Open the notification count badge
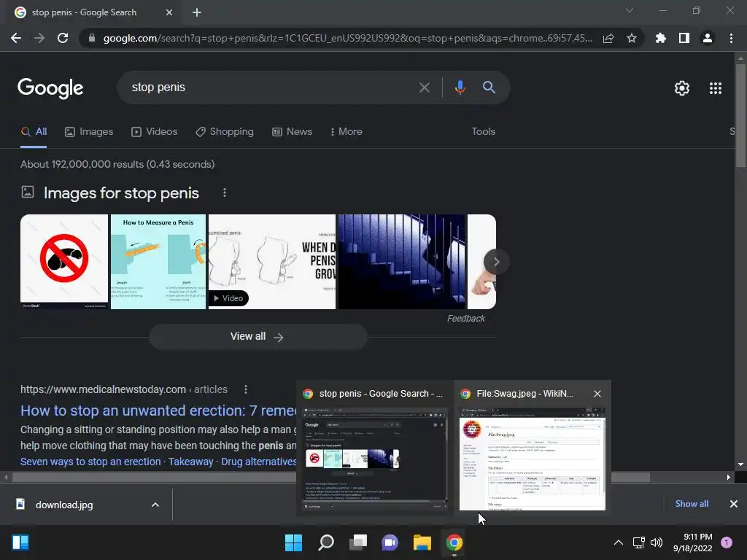 727,542
